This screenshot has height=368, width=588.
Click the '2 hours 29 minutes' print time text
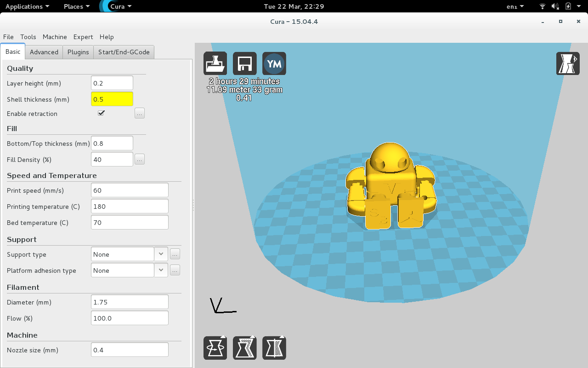coord(244,81)
